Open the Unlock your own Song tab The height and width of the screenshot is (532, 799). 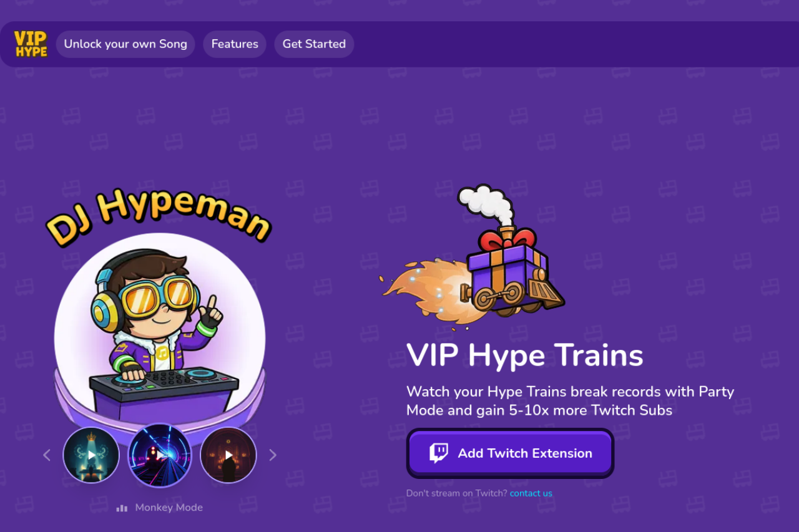(125, 44)
